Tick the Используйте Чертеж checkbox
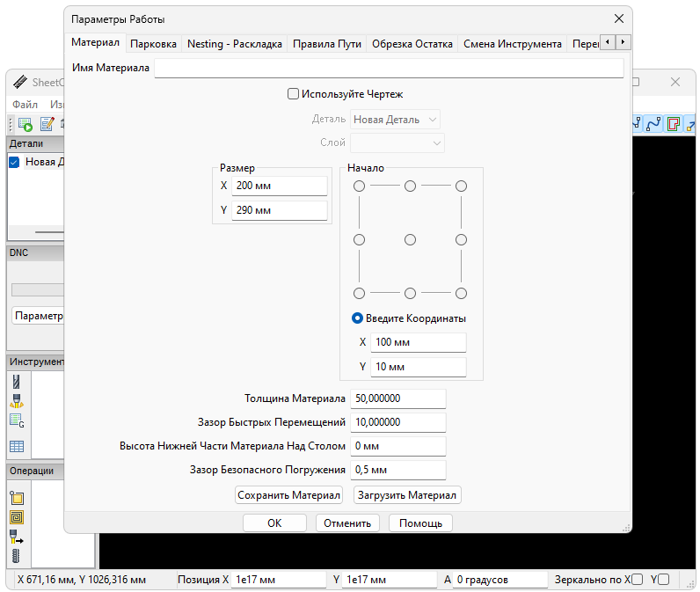This screenshot has height=592, width=700. pyautogui.click(x=293, y=94)
